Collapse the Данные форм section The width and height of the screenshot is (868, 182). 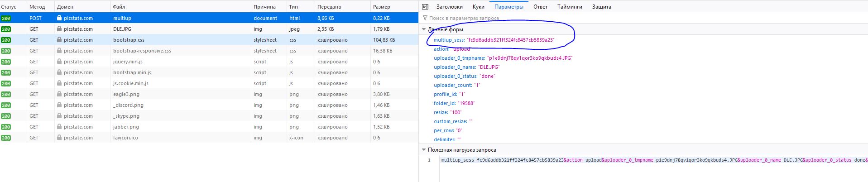tap(424, 29)
